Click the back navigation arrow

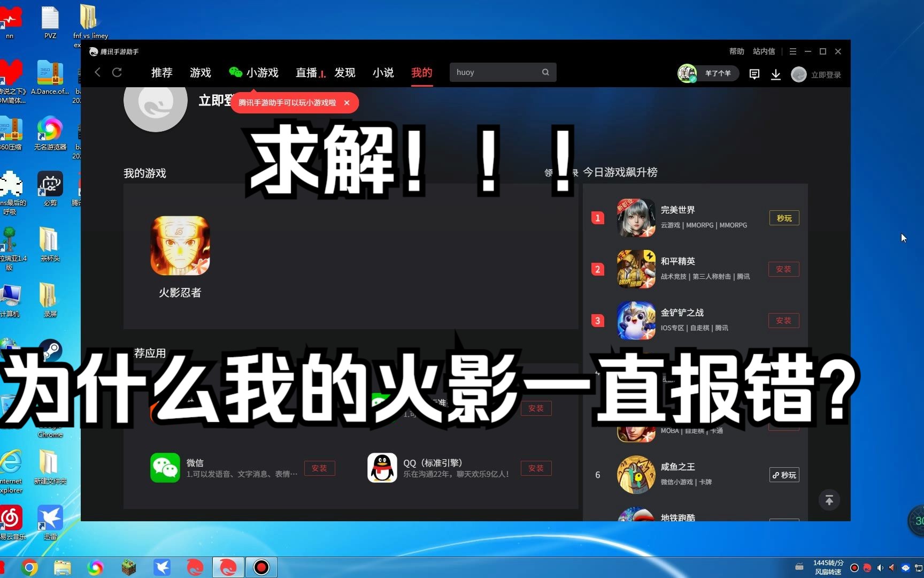pyautogui.click(x=97, y=72)
